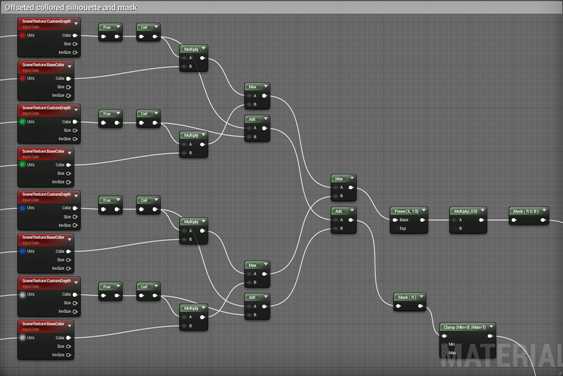Select the green-UV SceneTexture CustomDepth node title
This screenshot has width=563, height=376.
coord(46,108)
